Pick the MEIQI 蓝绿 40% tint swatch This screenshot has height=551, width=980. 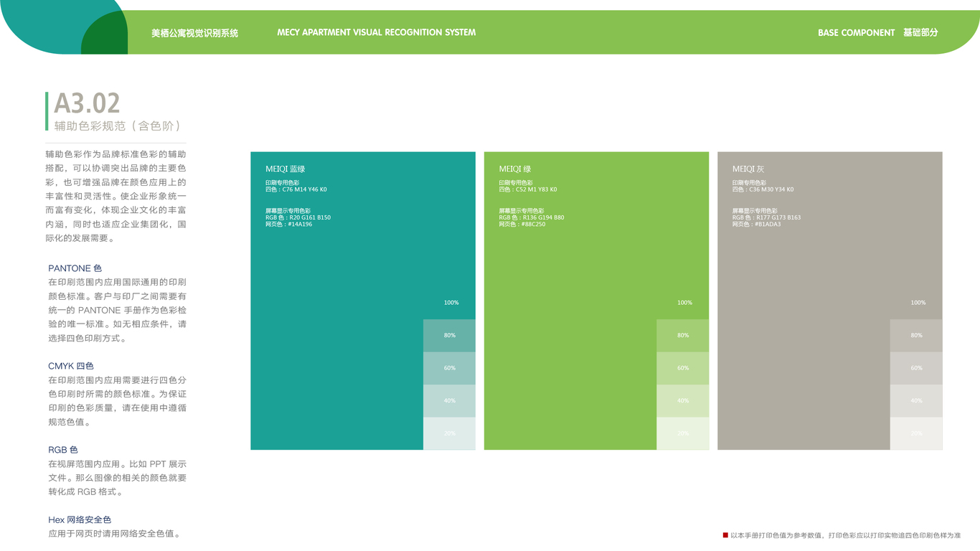click(x=449, y=401)
